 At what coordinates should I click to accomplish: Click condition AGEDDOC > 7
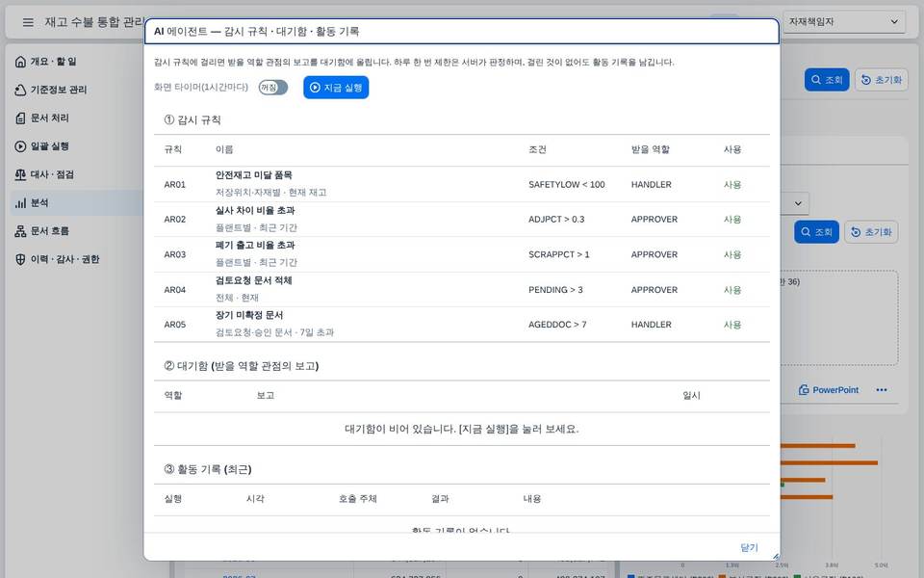click(557, 325)
